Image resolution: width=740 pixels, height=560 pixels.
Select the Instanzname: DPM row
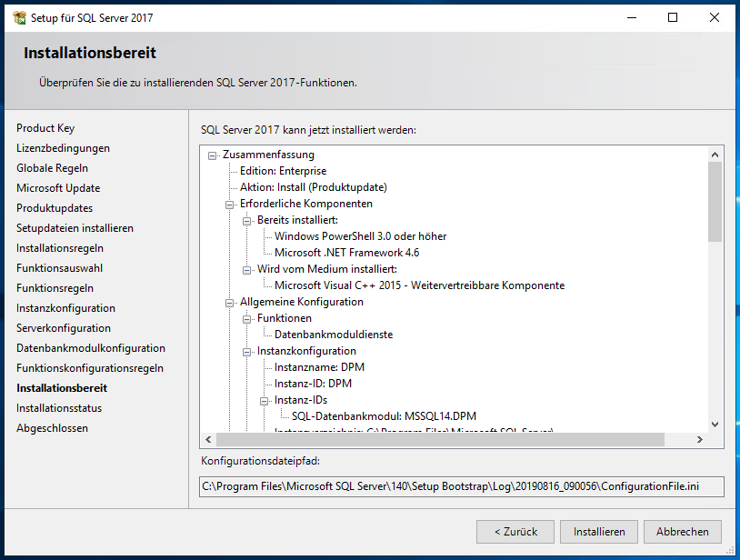pyautogui.click(x=319, y=367)
